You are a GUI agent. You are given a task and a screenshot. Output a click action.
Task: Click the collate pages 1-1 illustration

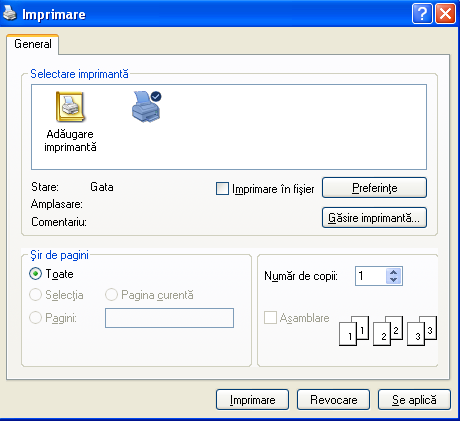click(354, 331)
